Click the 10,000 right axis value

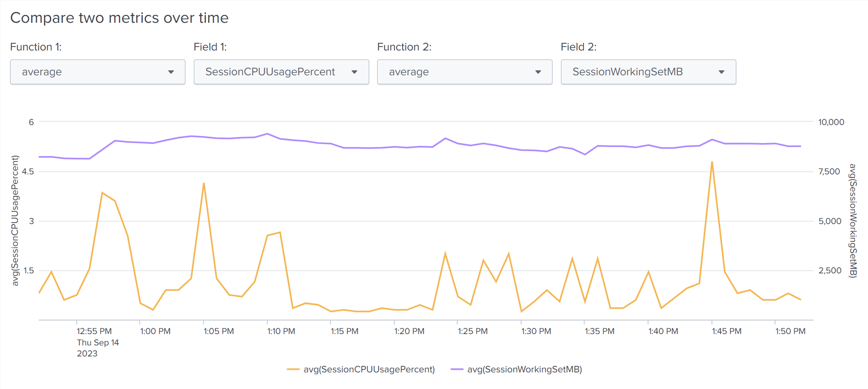(x=831, y=122)
